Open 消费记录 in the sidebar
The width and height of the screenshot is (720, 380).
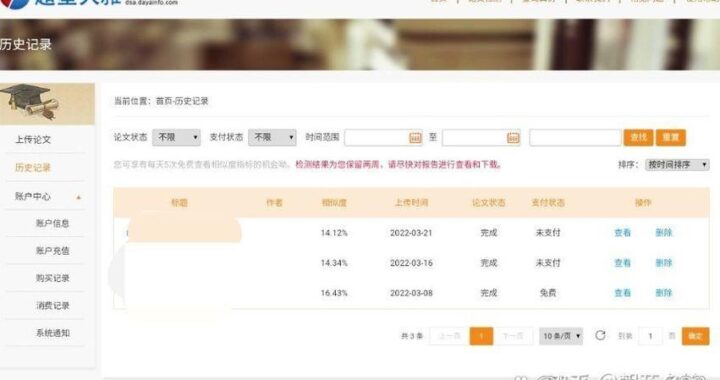[x=52, y=306]
